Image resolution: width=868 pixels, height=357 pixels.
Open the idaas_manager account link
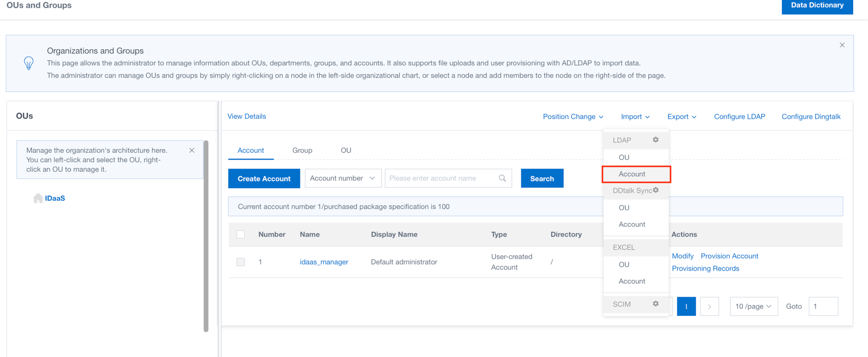(324, 262)
